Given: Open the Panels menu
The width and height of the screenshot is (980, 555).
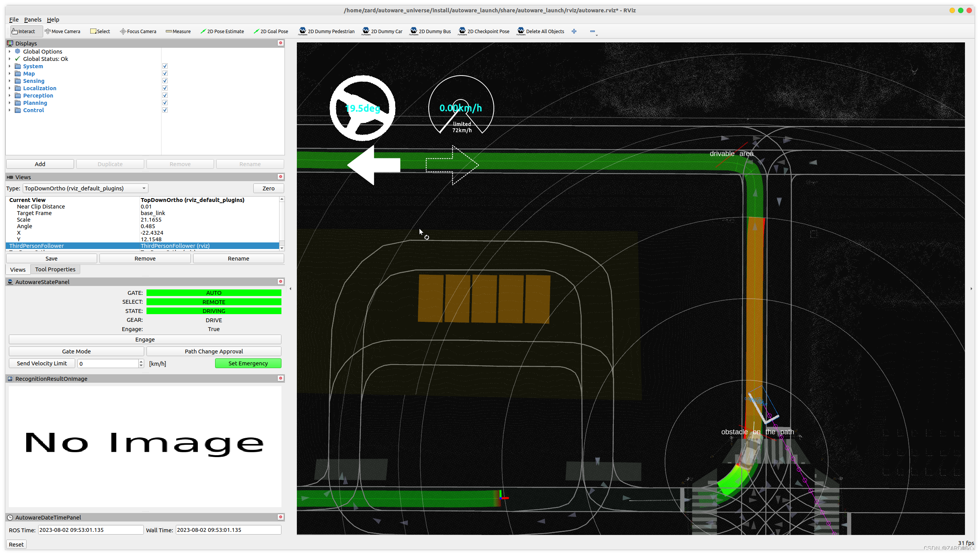Looking at the screenshot, I should coord(32,20).
